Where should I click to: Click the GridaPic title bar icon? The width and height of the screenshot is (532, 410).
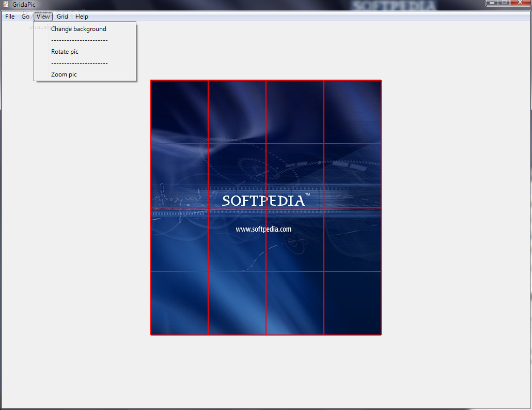[x=6, y=4]
